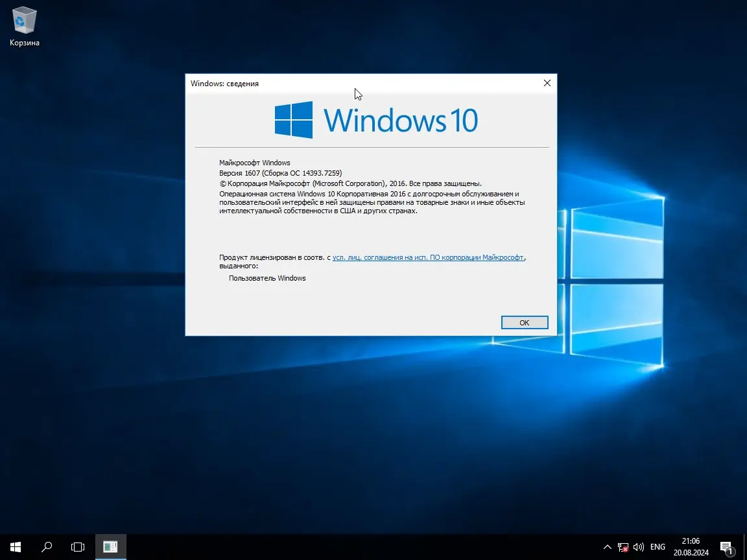The height and width of the screenshot is (560, 747).
Task: Open the network status tray icon
Action: 623,547
